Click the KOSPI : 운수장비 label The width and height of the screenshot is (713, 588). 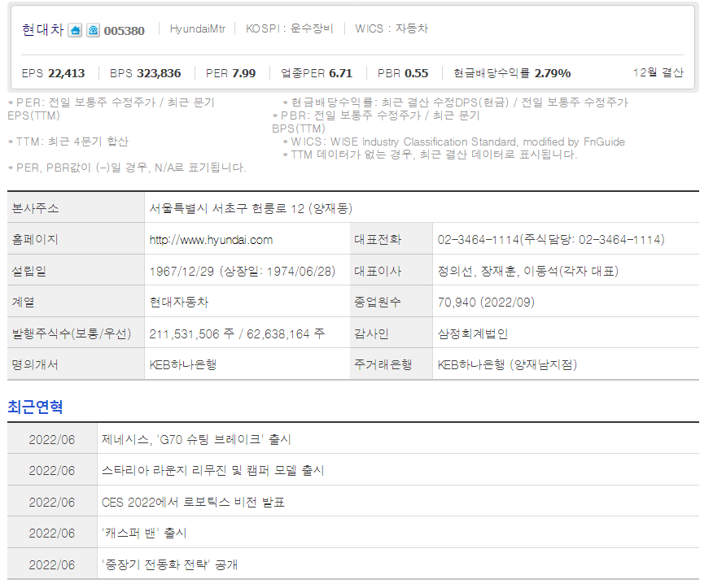pyautogui.click(x=290, y=28)
